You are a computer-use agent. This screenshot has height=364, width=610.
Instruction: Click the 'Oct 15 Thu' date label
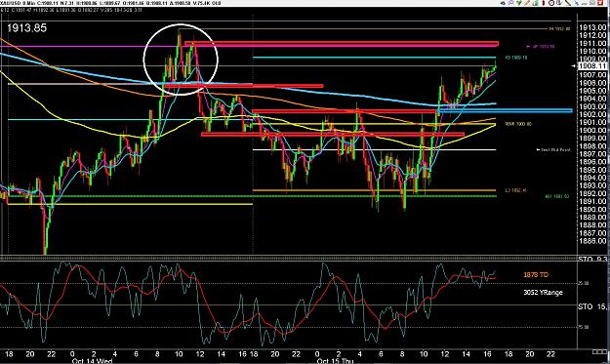tap(335, 361)
